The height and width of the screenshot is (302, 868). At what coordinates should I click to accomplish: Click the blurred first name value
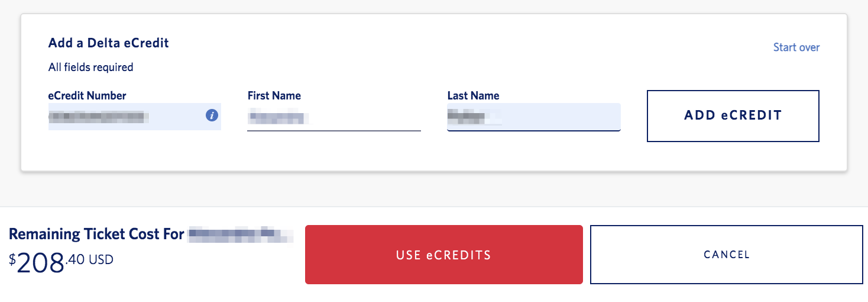coord(277,117)
